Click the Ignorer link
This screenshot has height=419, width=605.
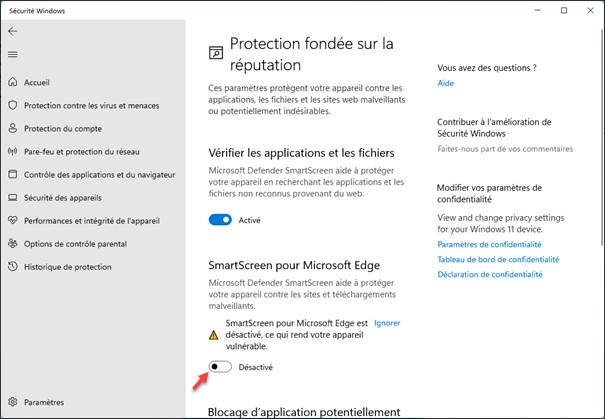coord(386,323)
